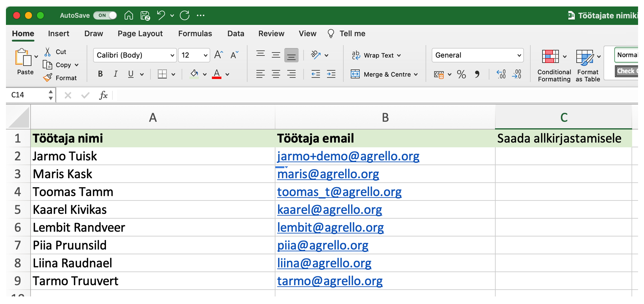Click the Paste clipboard icon
The width and height of the screenshot is (644, 304).
[23, 58]
